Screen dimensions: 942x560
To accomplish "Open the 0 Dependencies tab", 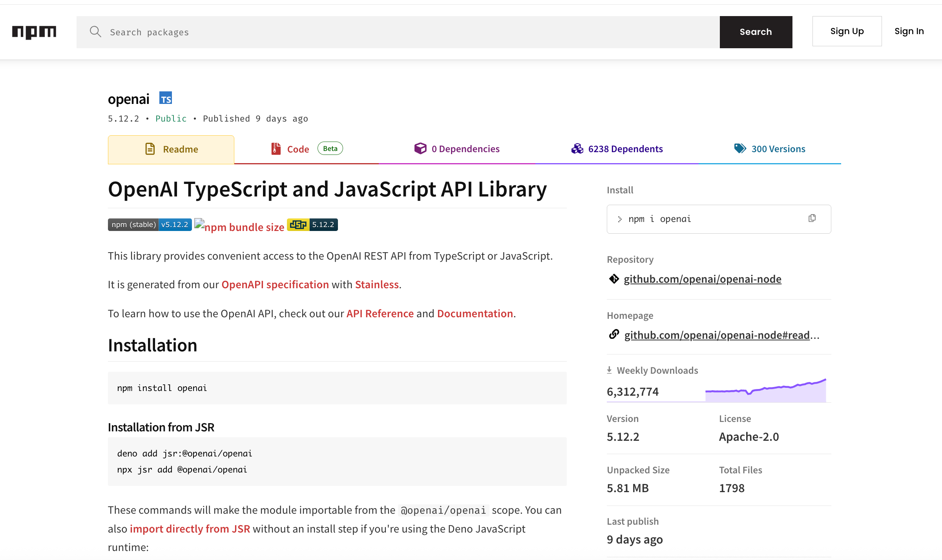I will 456,149.
